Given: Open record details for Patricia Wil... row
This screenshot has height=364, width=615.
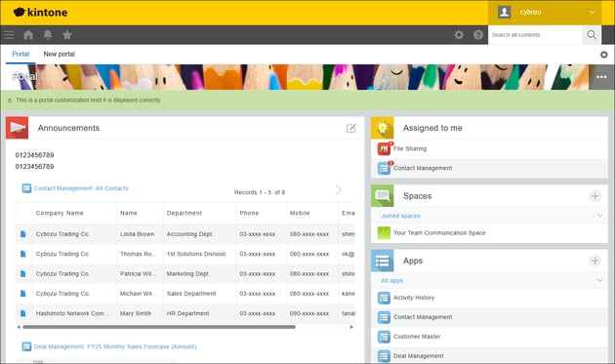Looking at the screenshot, I should point(23,274).
